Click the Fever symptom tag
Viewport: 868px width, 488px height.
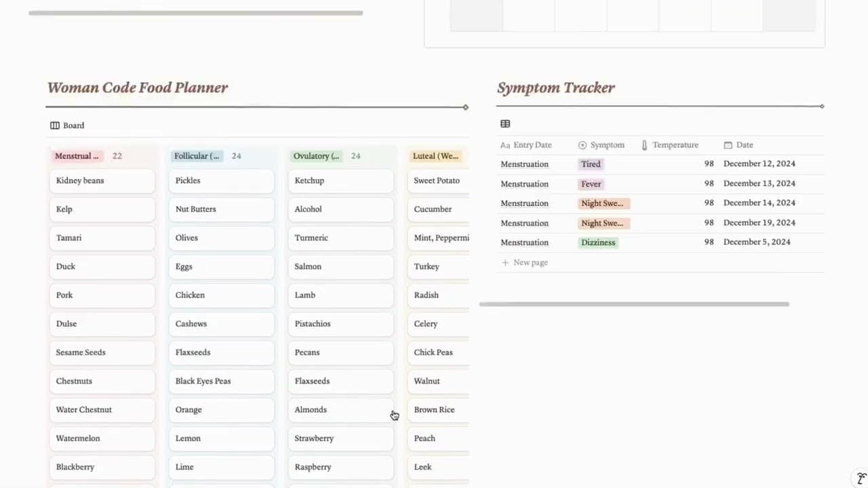(591, 184)
